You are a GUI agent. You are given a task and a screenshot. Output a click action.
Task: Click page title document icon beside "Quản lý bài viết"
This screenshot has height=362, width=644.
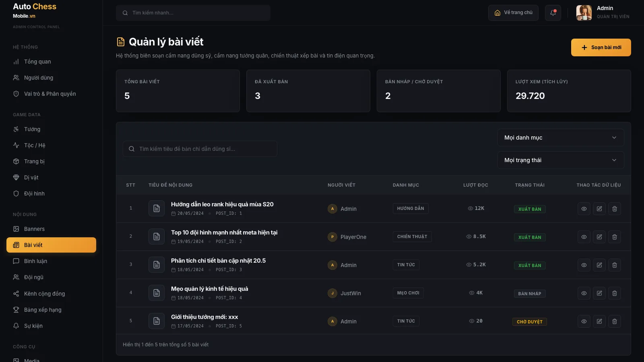(x=121, y=42)
